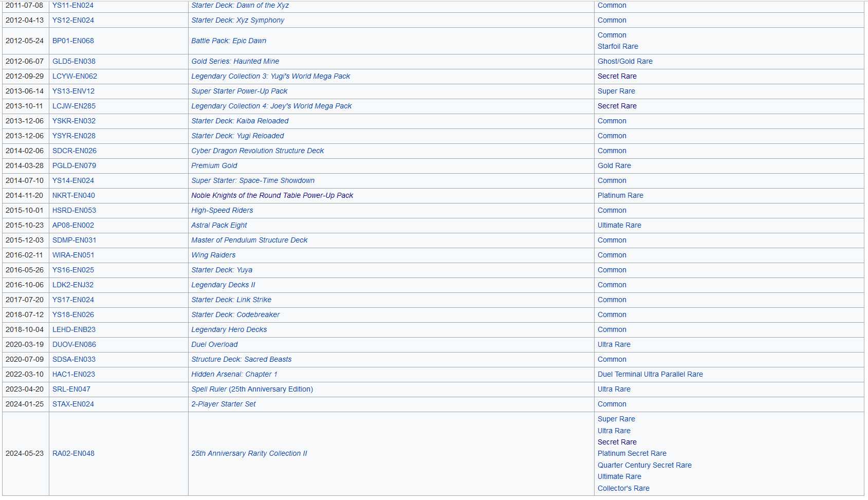The width and height of the screenshot is (868, 500).
Task: Open card number SDSA-EN033
Action: [x=74, y=359]
